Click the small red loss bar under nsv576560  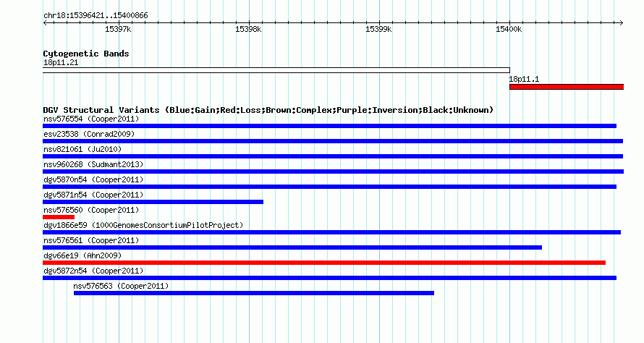click(x=59, y=217)
